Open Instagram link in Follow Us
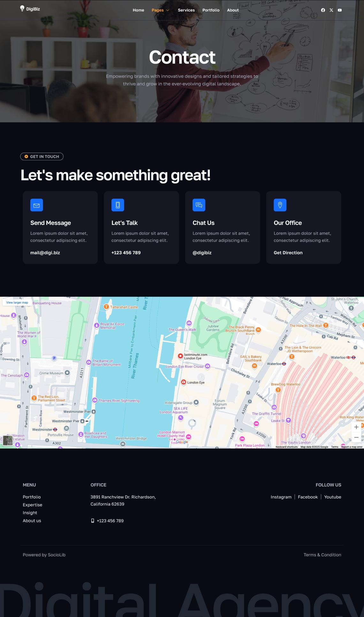The image size is (364, 617). [281, 497]
